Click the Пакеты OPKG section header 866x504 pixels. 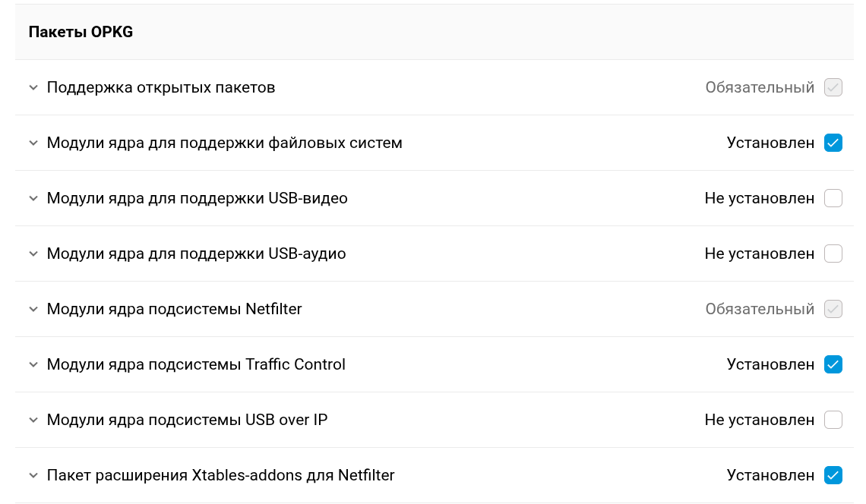(x=81, y=32)
